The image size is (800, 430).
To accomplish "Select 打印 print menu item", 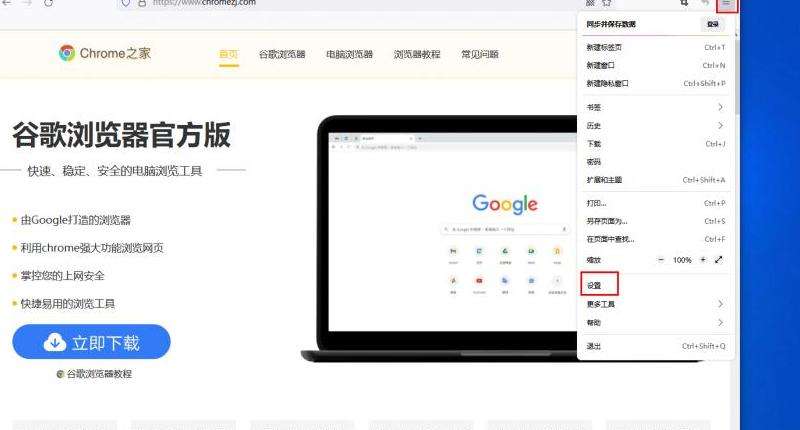I will tap(655, 203).
